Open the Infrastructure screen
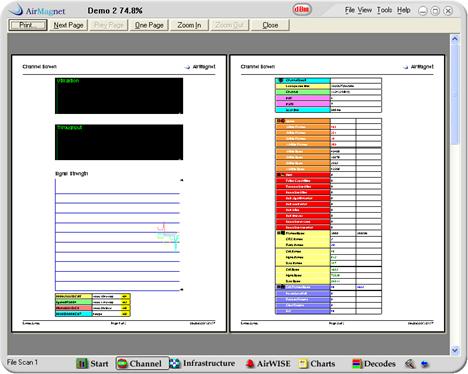 (202, 363)
